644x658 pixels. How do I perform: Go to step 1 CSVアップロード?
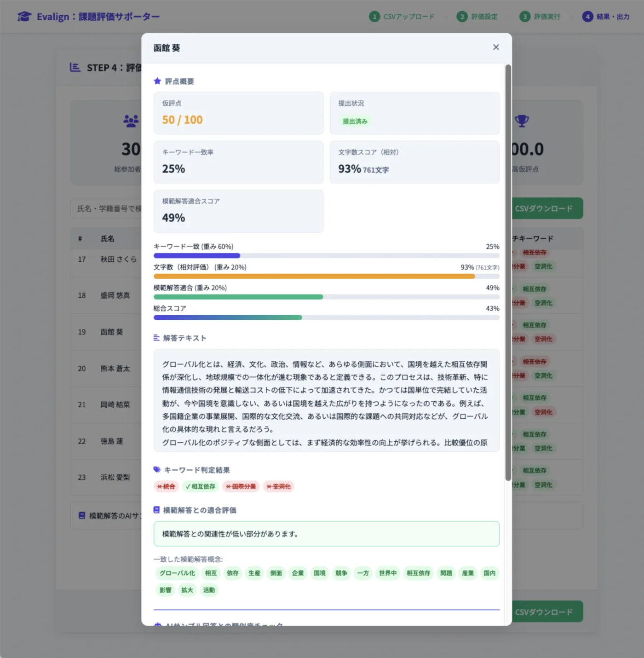tap(402, 17)
